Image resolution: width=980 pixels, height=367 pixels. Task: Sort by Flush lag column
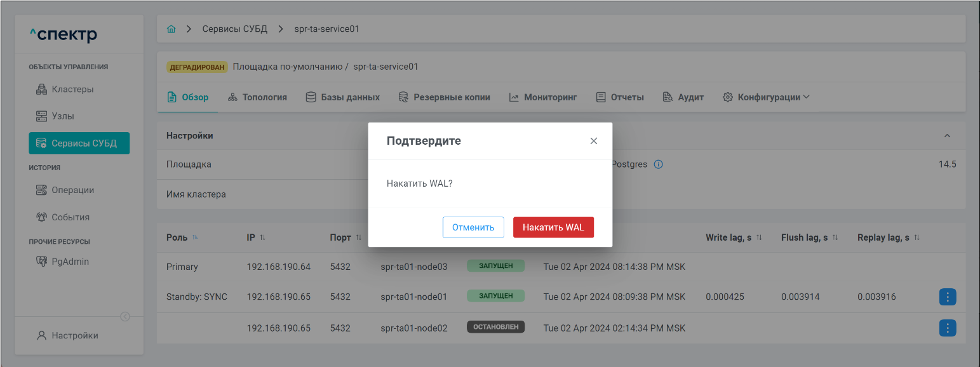(835, 237)
